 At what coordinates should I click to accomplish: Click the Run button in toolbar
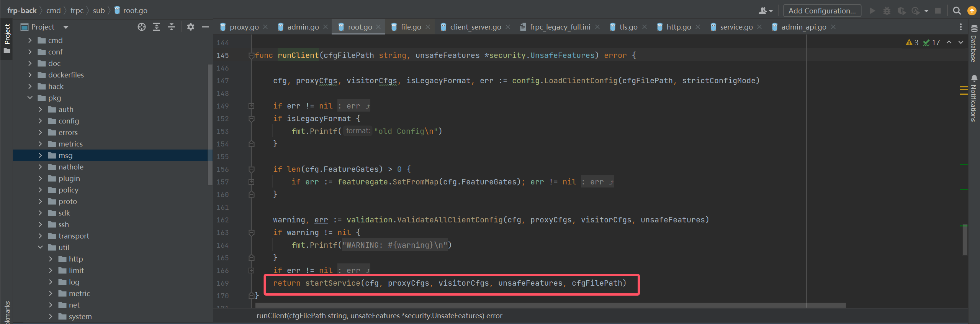pos(872,11)
